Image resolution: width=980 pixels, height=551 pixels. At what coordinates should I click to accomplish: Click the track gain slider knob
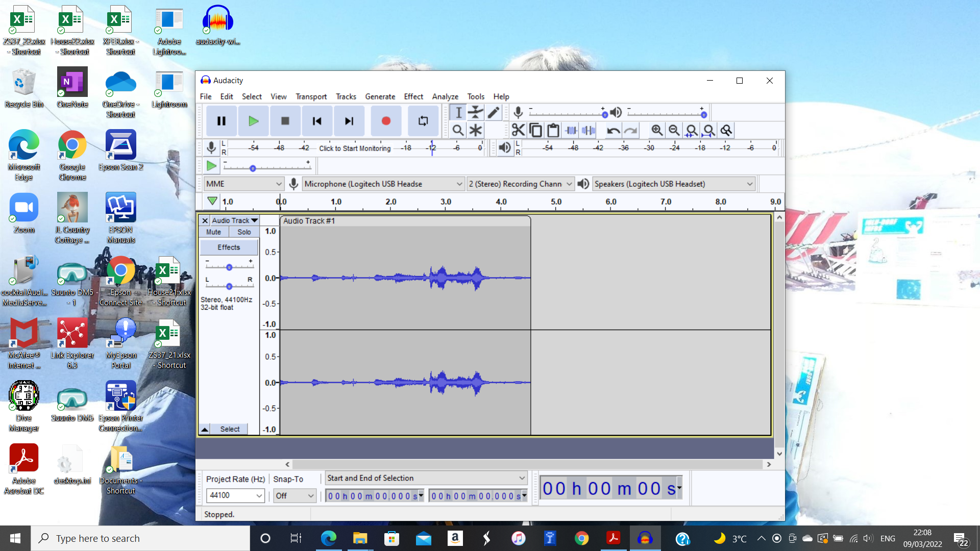pyautogui.click(x=229, y=267)
